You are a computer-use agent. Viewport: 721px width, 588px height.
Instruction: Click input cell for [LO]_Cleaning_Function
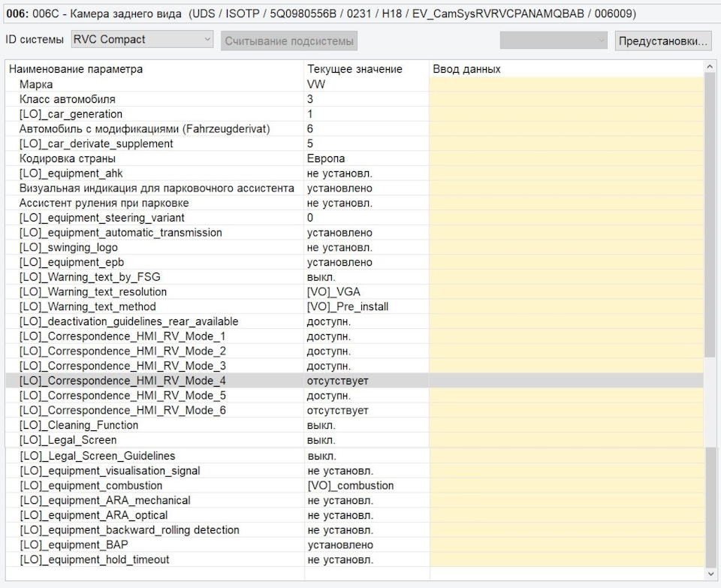(x=566, y=425)
